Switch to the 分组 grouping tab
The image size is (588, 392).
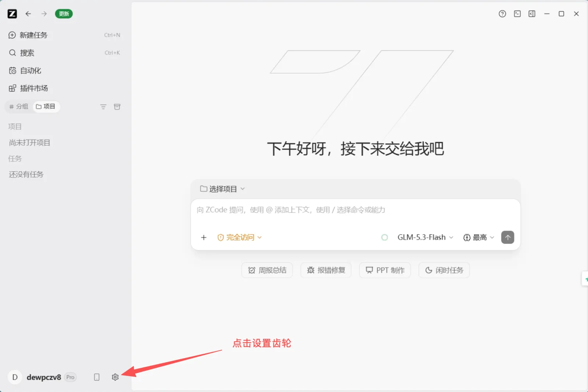tap(19, 107)
